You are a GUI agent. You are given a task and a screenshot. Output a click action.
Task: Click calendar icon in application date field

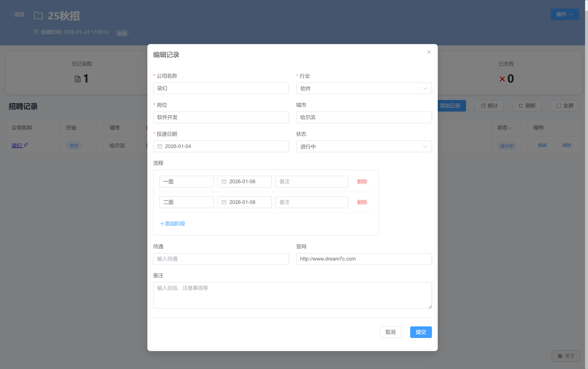point(160,146)
